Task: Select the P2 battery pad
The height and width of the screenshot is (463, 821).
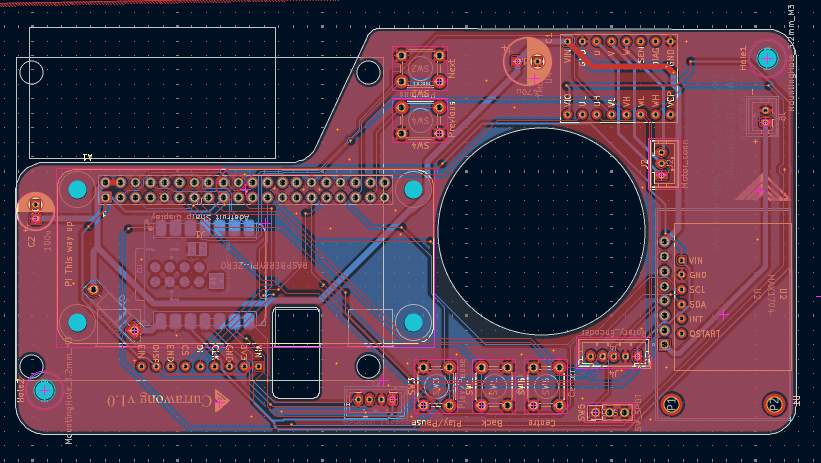Action: 774,404
